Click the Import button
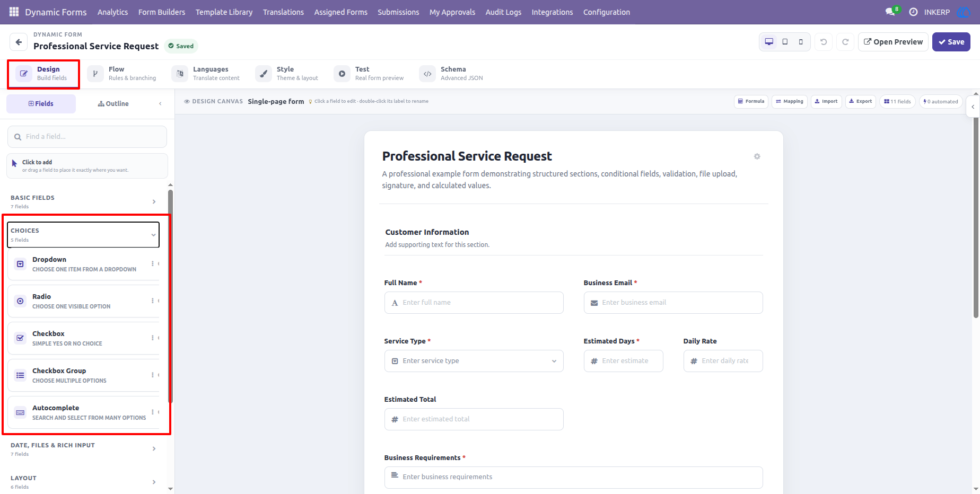Image resolution: width=980 pixels, height=494 pixels. (x=826, y=101)
